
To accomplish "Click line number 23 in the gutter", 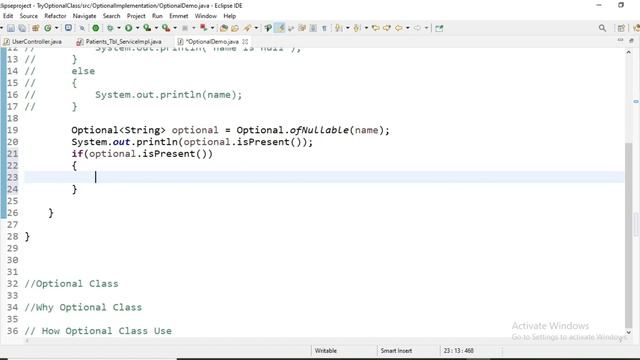I will pos(12,178).
